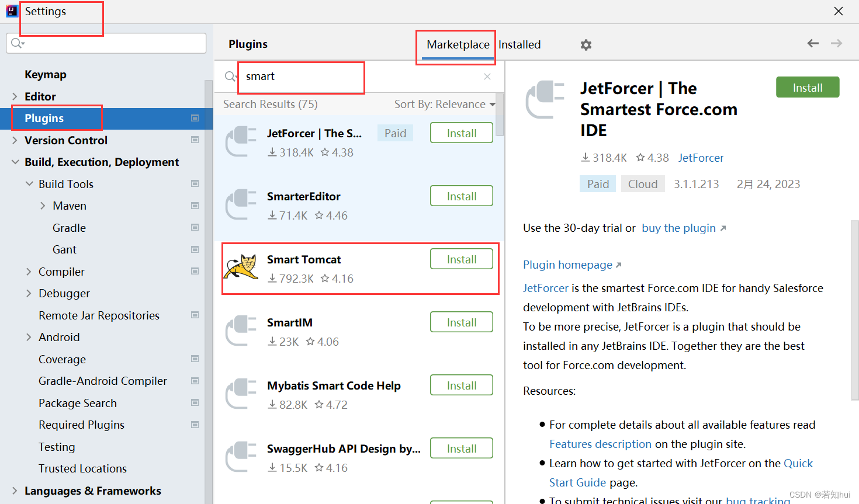This screenshot has width=859, height=504.
Task: Install the Smart Tomcat plugin
Action: pyautogui.click(x=462, y=259)
